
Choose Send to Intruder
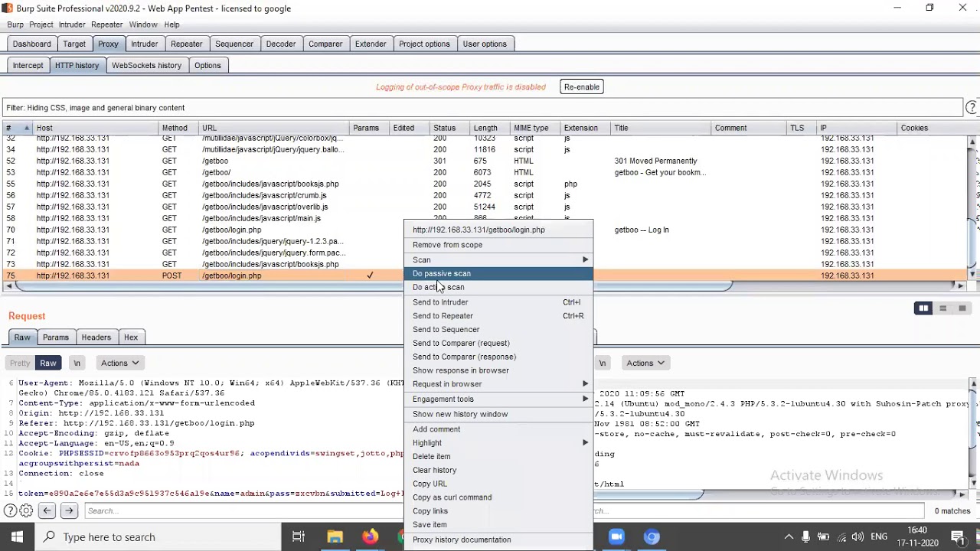pyautogui.click(x=498, y=302)
